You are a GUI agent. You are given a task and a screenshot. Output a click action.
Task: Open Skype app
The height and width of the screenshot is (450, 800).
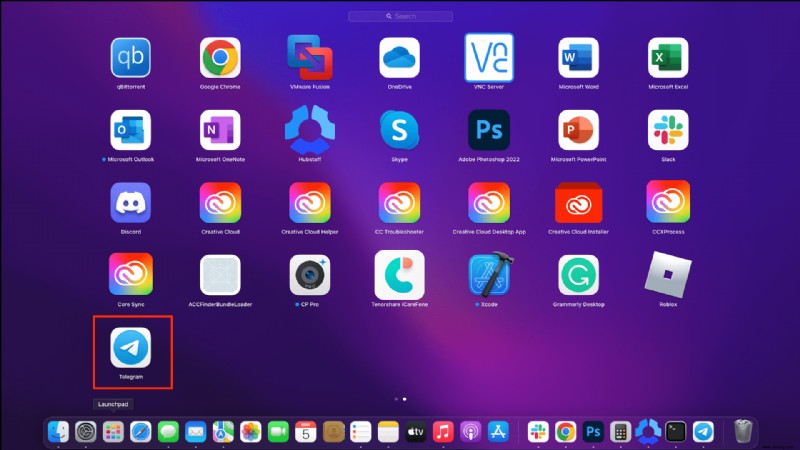tap(399, 130)
